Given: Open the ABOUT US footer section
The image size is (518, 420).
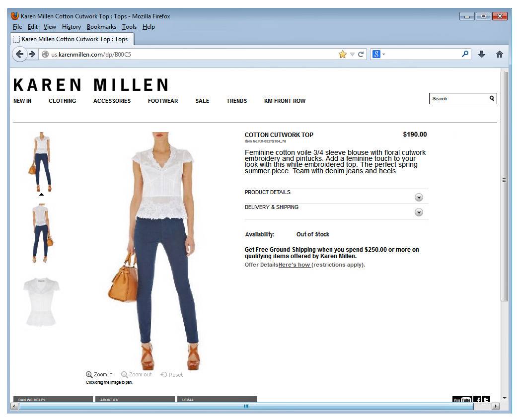Looking at the screenshot, I should point(135,400).
